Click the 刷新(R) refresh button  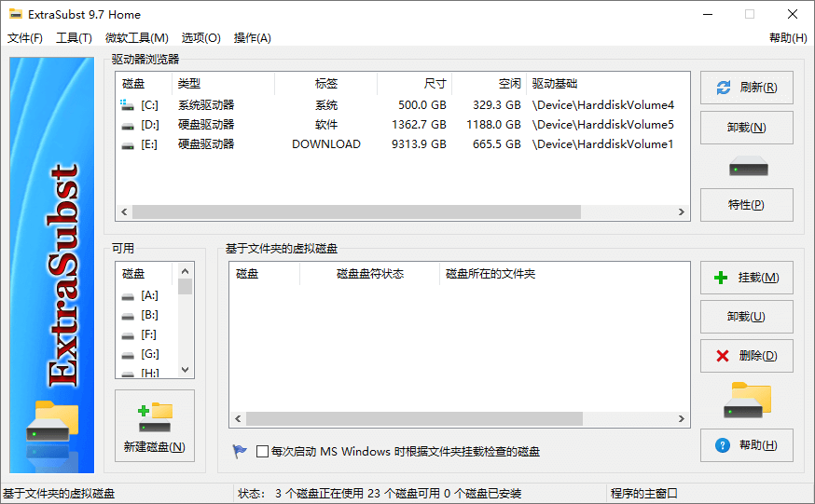tap(746, 88)
